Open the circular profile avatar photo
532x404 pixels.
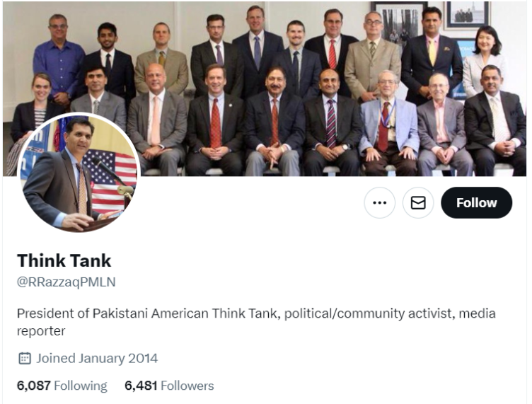[79, 173]
